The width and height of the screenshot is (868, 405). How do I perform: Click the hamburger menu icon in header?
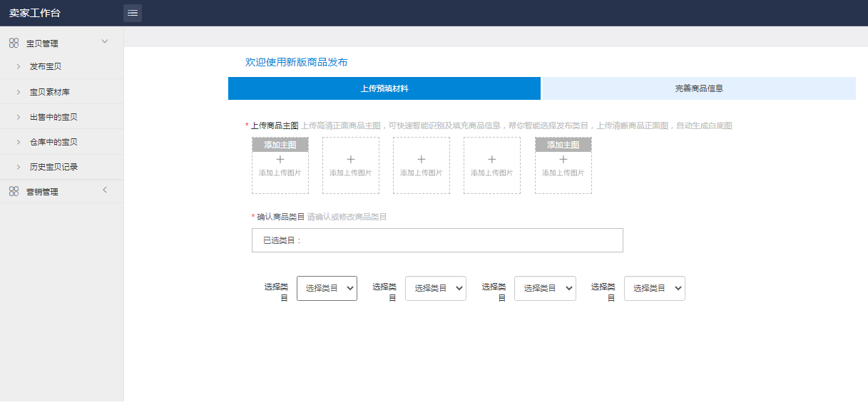click(x=133, y=13)
